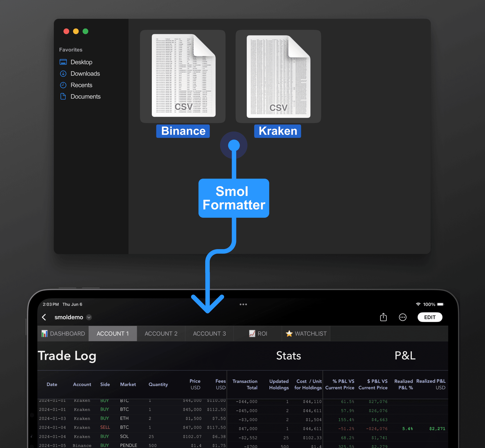This screenshot has width=485, height=448.
Task: Select the realized P&L value $2,271
Action: [437, 429]
